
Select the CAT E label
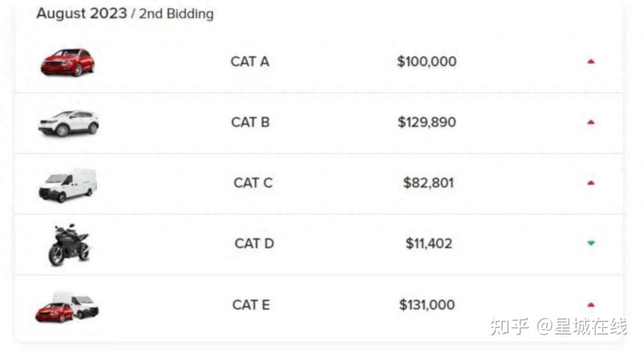click(x=251, y=305)
